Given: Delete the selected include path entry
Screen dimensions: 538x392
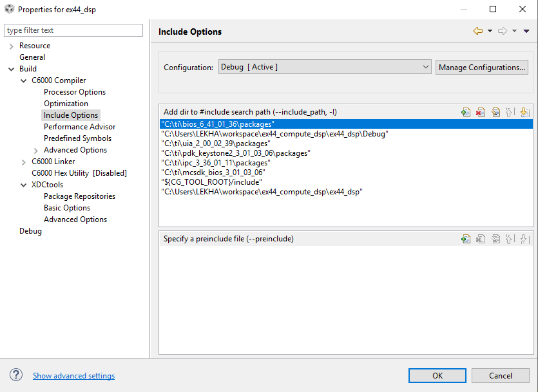Looking at the screenshot, I should pos(480,112).
